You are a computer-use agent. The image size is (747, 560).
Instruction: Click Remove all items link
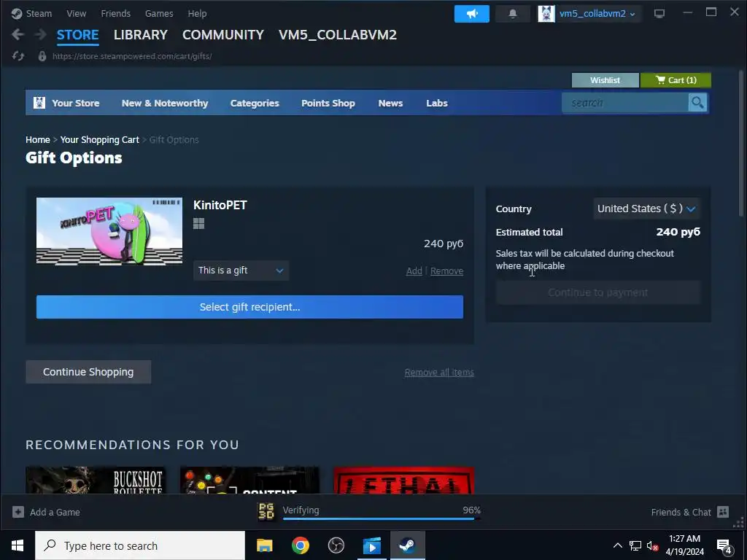tap(439, 373)
